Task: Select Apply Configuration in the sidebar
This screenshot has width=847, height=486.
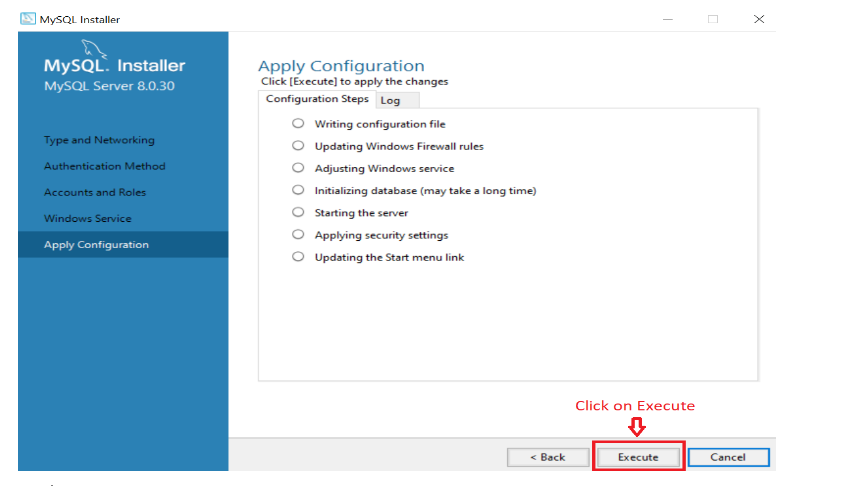Action: 123,245
